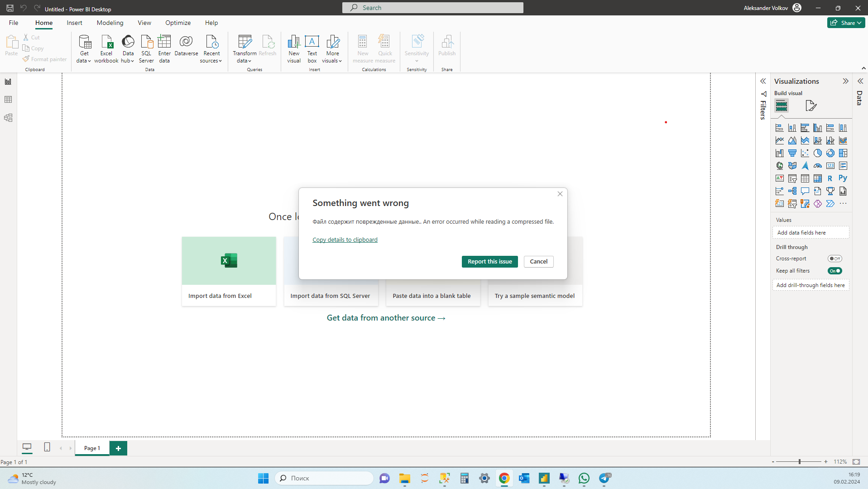The image size is (868, 489).
Task: Click the Report this issue button
Action: point(489,262)
